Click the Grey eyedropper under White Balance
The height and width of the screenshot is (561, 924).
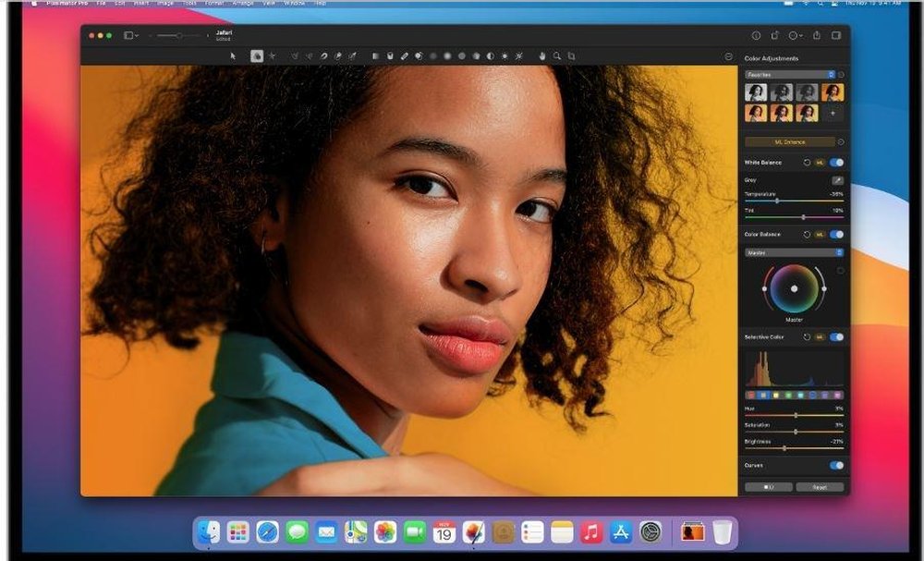point(838,181)
